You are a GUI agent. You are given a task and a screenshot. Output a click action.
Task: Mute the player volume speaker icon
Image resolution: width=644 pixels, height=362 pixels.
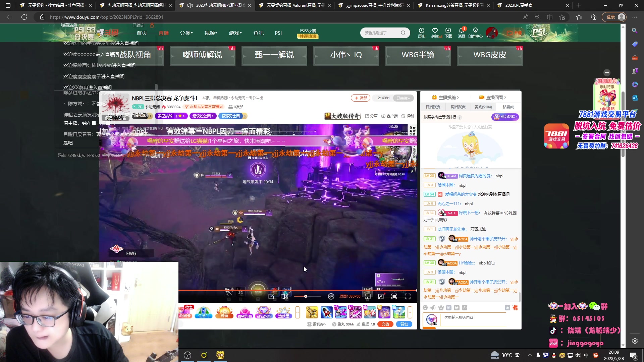(284, 296)
